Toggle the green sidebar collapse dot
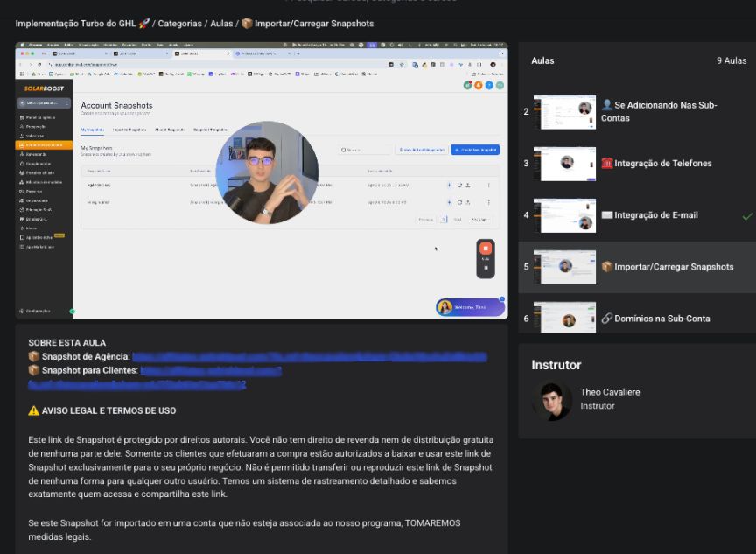Viewport: 756px width, 554px height. [73, 312]
